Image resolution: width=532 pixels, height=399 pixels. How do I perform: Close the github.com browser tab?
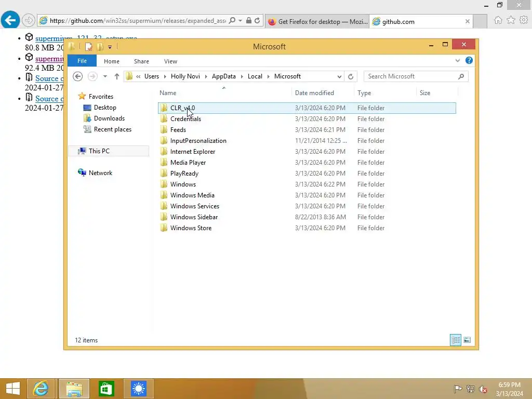click(x=467, y=21)
